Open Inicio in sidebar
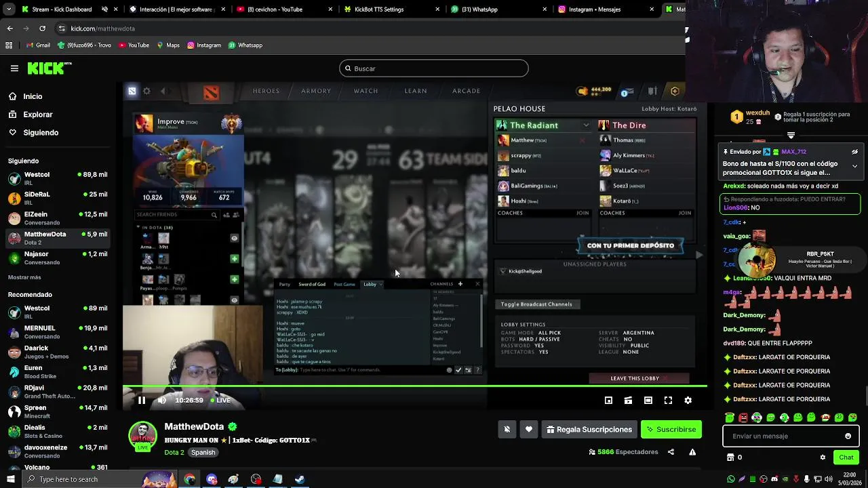This screenshot has height=488, width=868. click(x=33, y=96)
